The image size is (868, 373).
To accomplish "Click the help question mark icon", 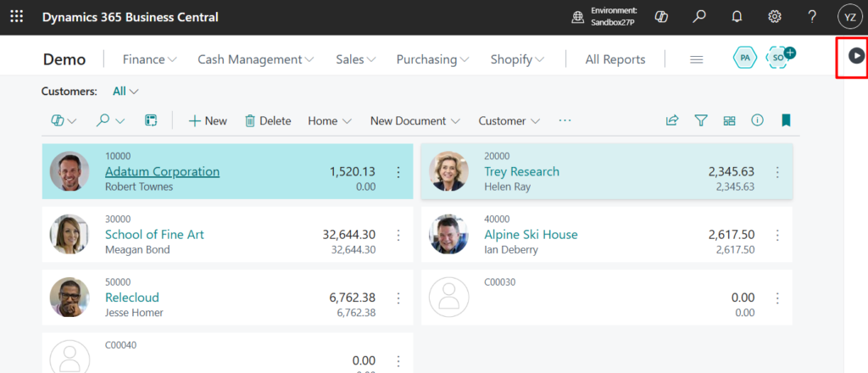I will click(x=812, y=17).
